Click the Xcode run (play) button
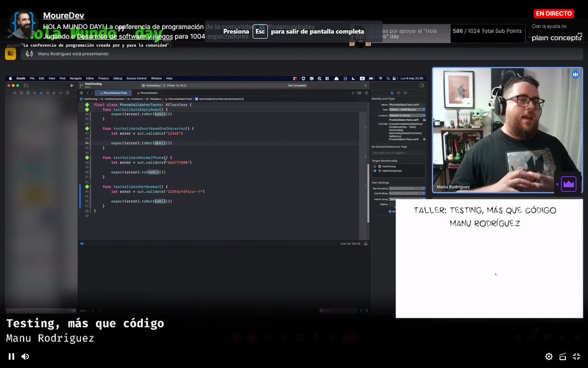 pos(72,85)
